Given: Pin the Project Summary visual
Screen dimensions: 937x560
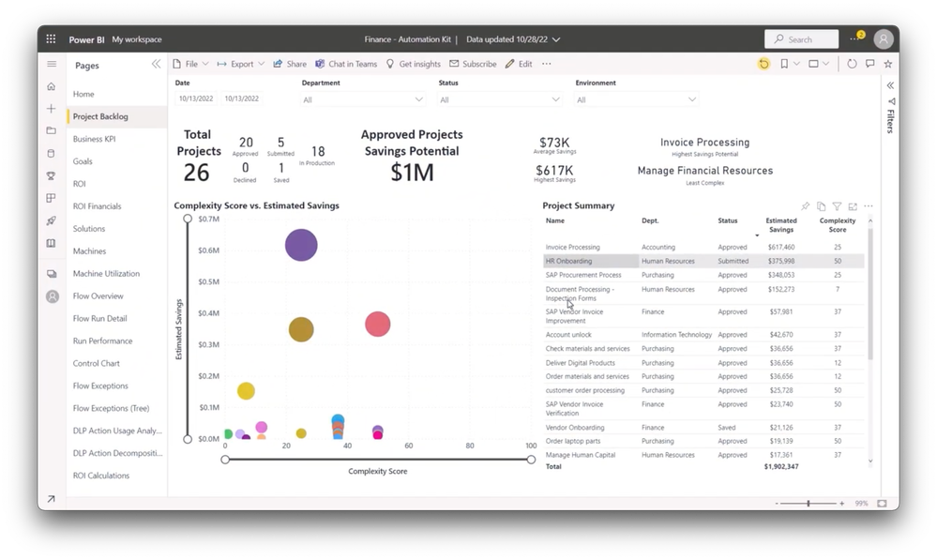Looking at the screenshot, I should pos(806,206).
